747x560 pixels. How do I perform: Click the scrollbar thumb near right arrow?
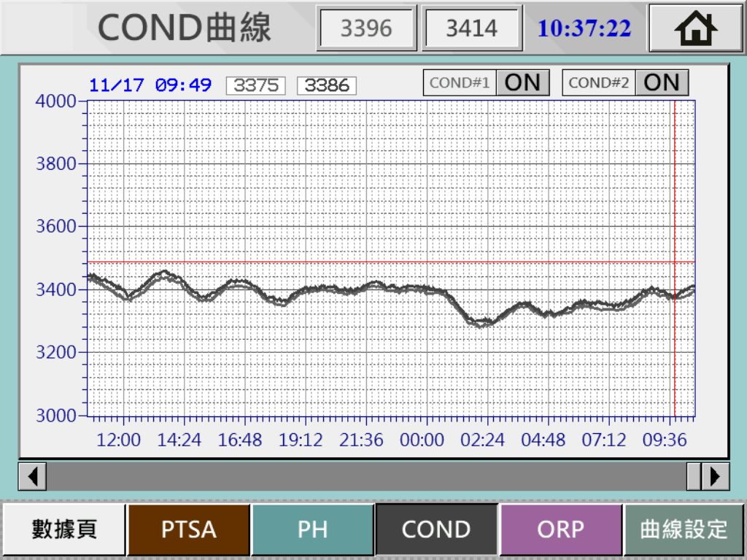pyautogui.click(x=694, y=476)
